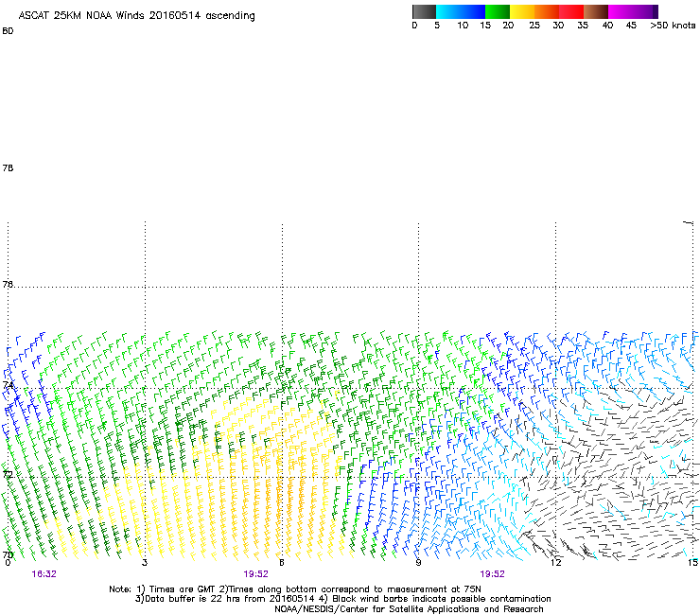700x615 pixels.
Task: Click the '10' label under the color legend
Action: (x=463, y=26)
